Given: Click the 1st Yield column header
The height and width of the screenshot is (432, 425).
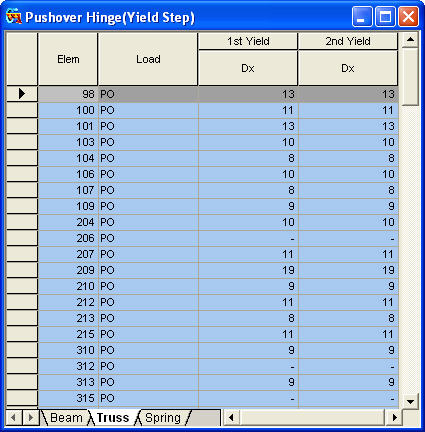Looking at the screenshot, I should coord(248,41).
